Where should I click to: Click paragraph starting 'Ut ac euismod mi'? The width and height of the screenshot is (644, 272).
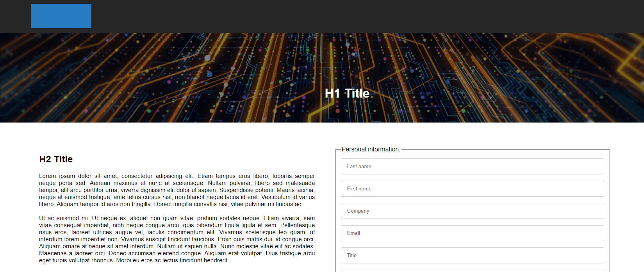[177, 239]
